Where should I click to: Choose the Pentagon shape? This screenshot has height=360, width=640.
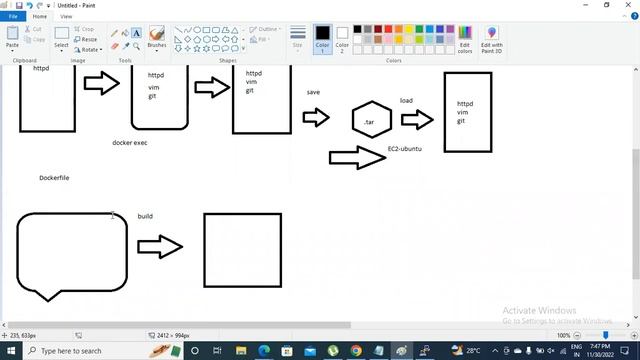[197, 40]
